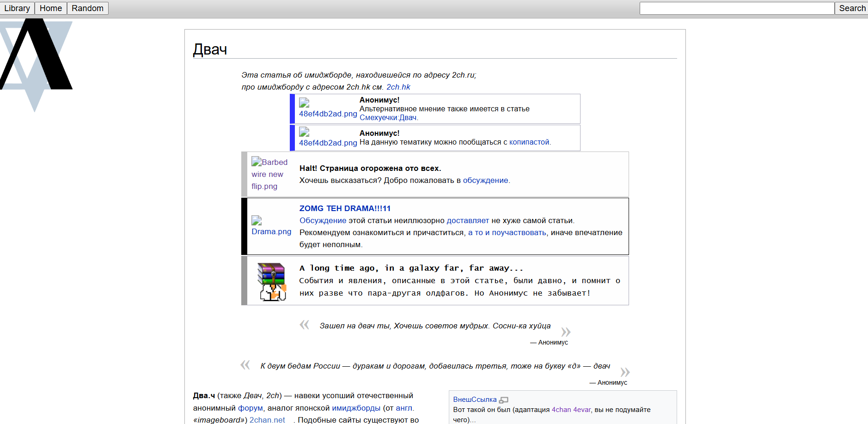The width and height of the screenshot is (868, 424).
Task: Open 48ef4db2ad.png link in Смехуечки notice
Action: 328,114
